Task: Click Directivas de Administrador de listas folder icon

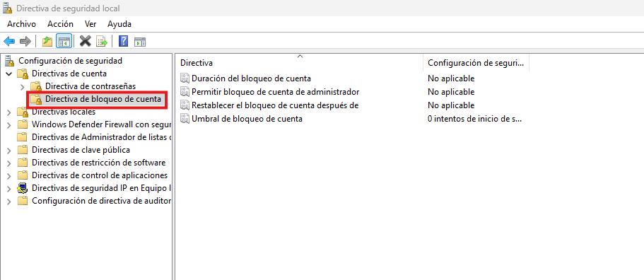Action: [23, 137]
